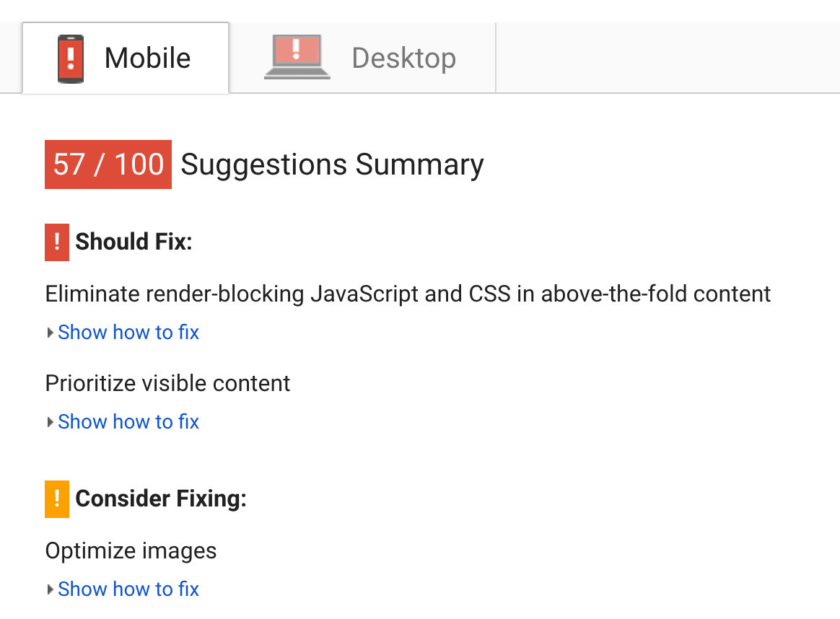Screen dimensions: 840x619
Task: Click the 57 / 100 score badge
Action: [x=108, y=164]
